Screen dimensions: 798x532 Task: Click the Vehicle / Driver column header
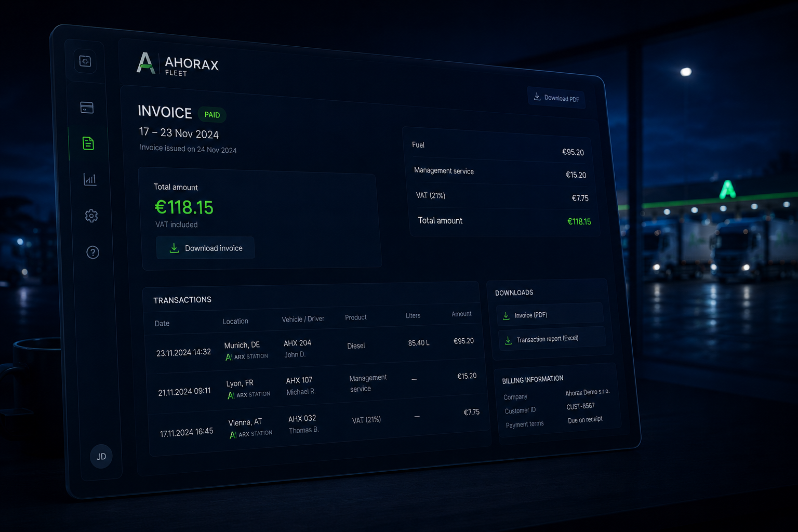[303, 319]
